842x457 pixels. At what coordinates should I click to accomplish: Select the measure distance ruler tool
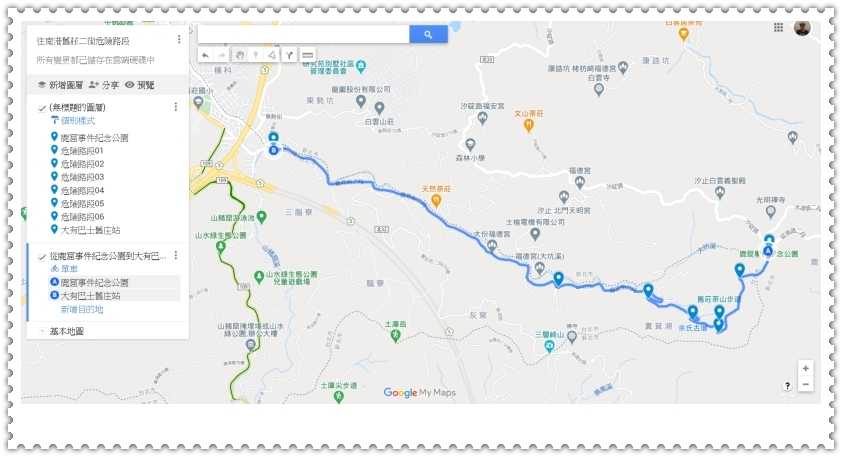click(307, 55)
